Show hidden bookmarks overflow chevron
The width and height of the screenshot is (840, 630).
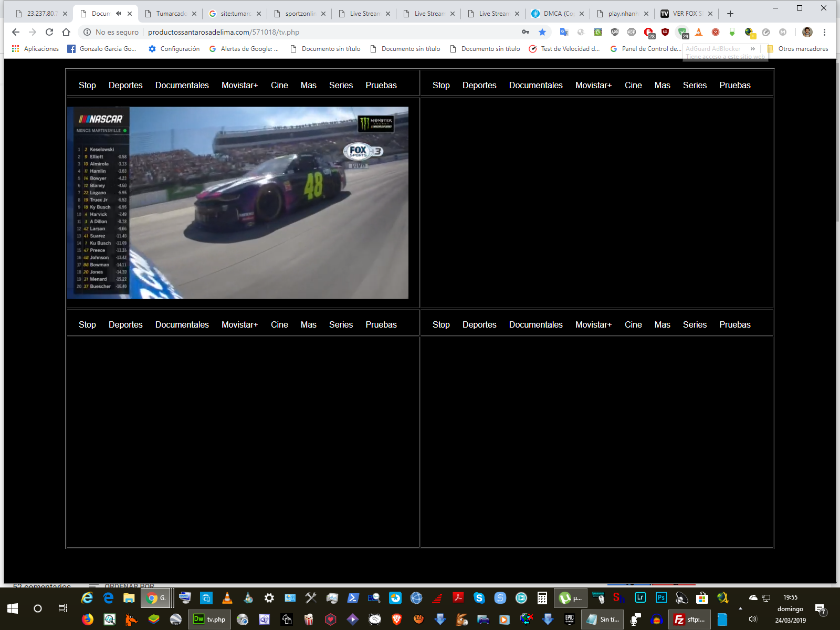click(x=753, y=49)
